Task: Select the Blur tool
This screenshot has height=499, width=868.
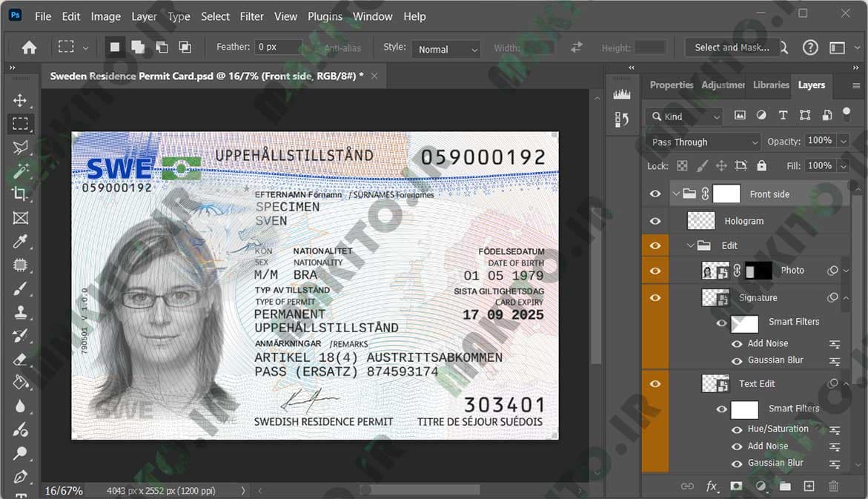Action: pos(20,406)
